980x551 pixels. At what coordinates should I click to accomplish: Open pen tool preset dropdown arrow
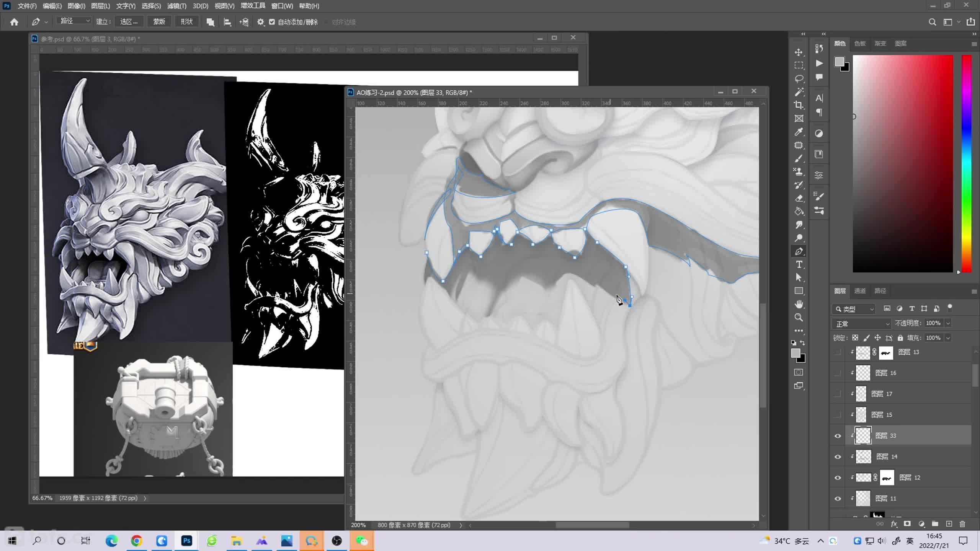pyautogui.click(x=46, y=22)
